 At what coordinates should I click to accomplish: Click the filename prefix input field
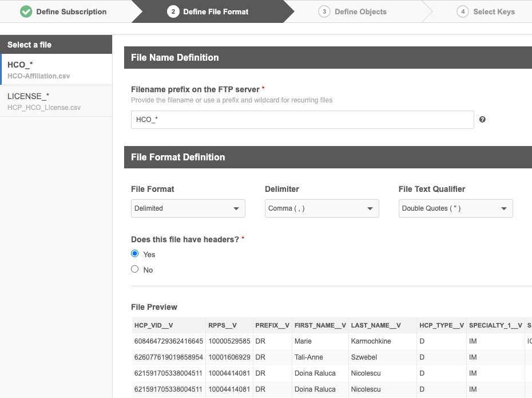302,120
